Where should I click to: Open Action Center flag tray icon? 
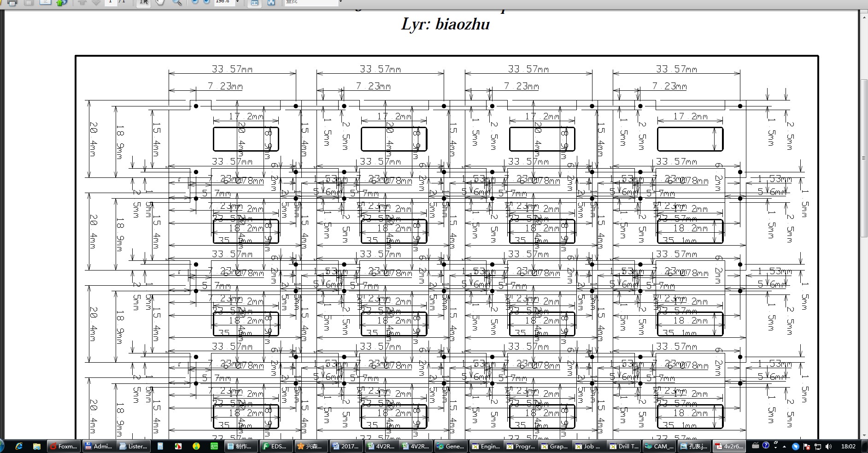807,446
